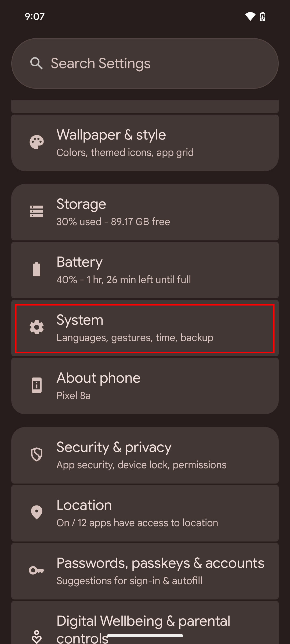Tap the Storage bars icon
This screenshot has width=290, height=644.
point(37,211)
